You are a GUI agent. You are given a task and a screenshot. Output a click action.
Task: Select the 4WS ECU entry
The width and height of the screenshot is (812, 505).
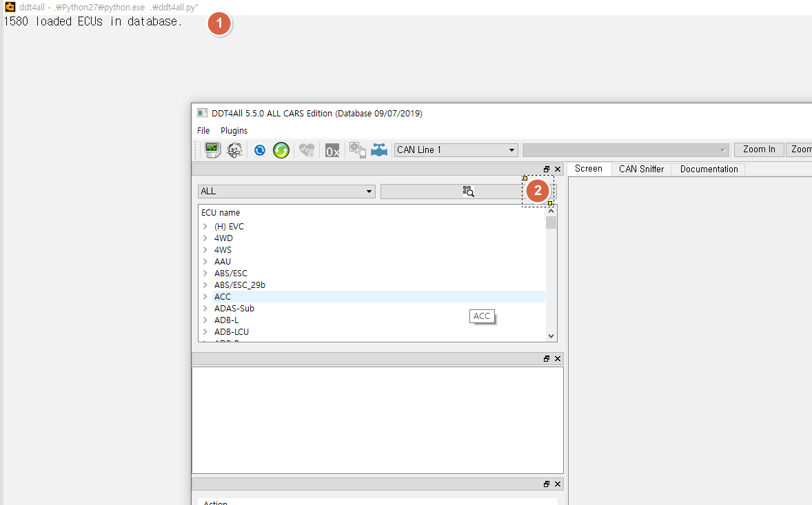point(223,249)
